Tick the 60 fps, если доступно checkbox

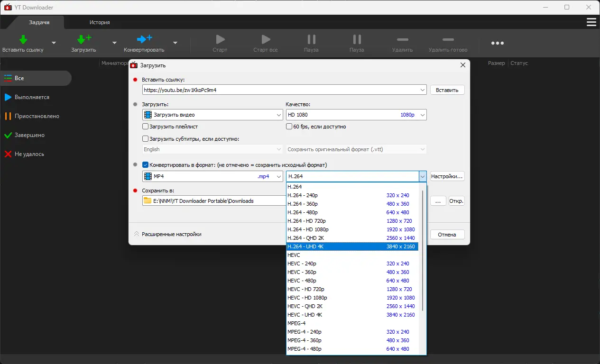(289, 127)
